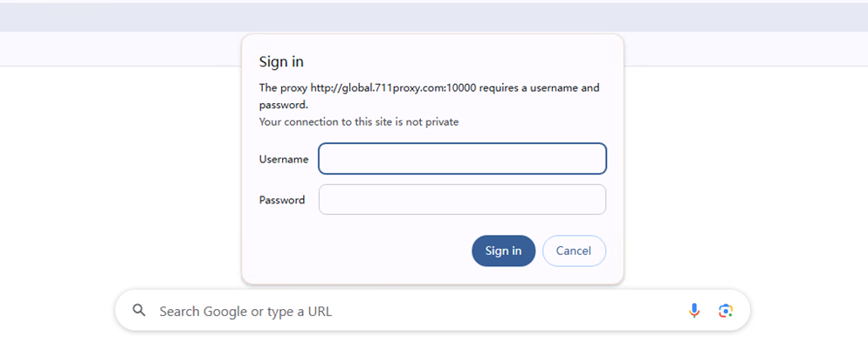
Task: Open Google Lens image search icon
Action: (x=725, y=311)
